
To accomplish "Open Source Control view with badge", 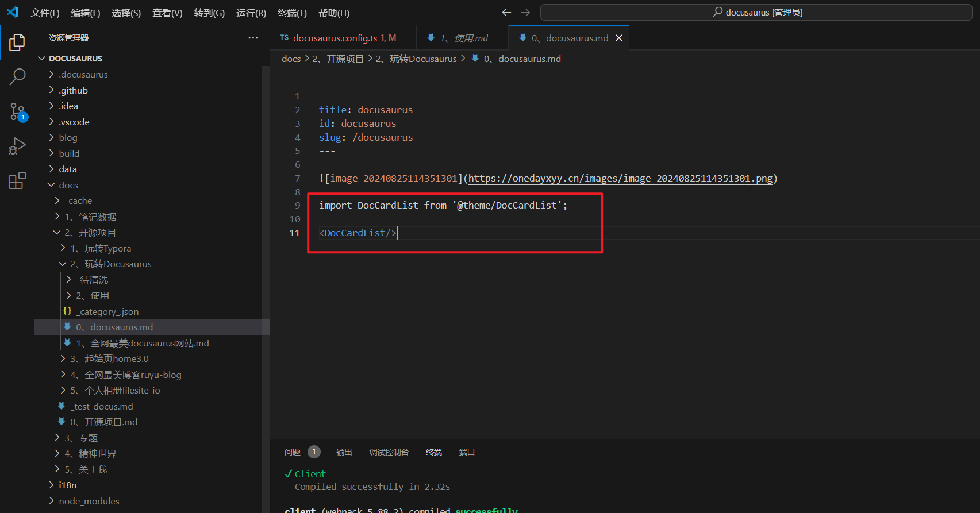I will [x=18, y=111].
